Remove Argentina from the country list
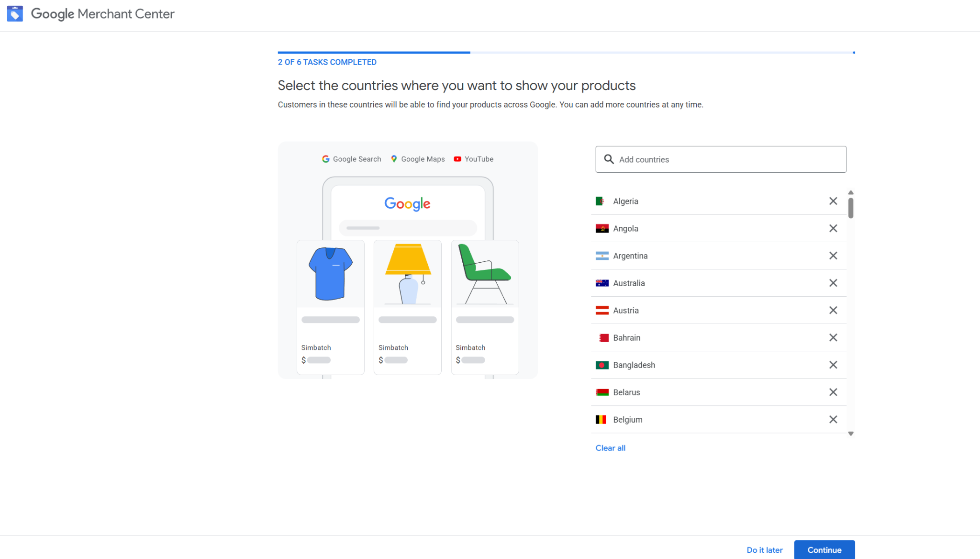 833,256
